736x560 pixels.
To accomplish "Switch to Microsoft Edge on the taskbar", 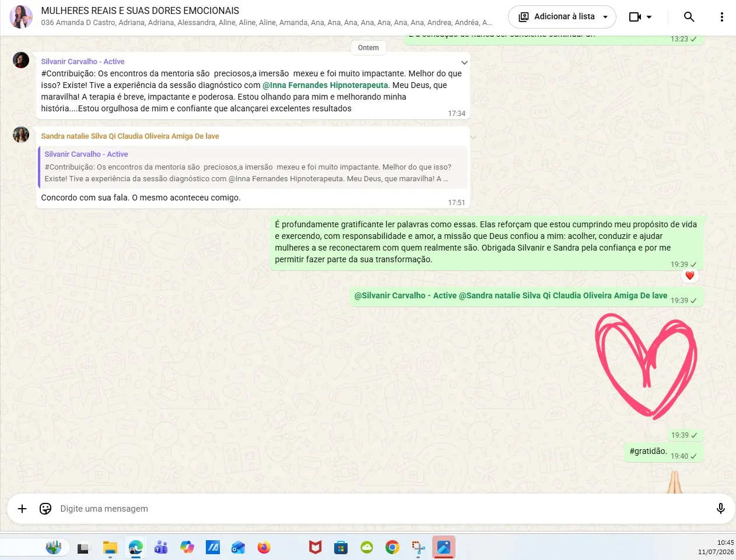I will tap(135, 547).
